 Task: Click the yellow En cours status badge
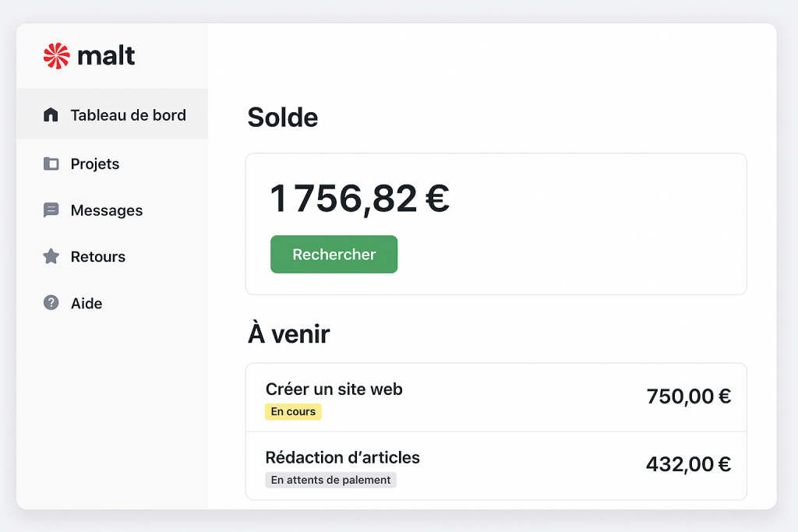(293, 412)
